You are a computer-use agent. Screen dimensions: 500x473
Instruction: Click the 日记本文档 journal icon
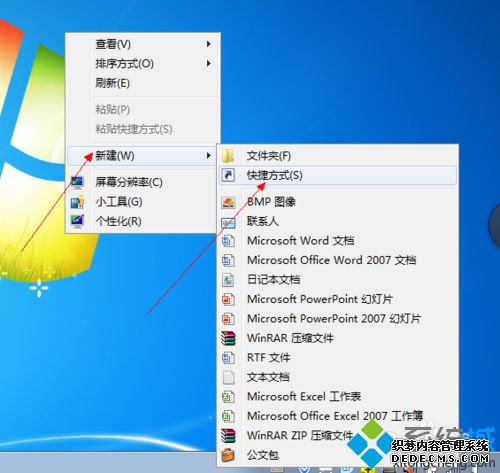(x=228, y=280)
